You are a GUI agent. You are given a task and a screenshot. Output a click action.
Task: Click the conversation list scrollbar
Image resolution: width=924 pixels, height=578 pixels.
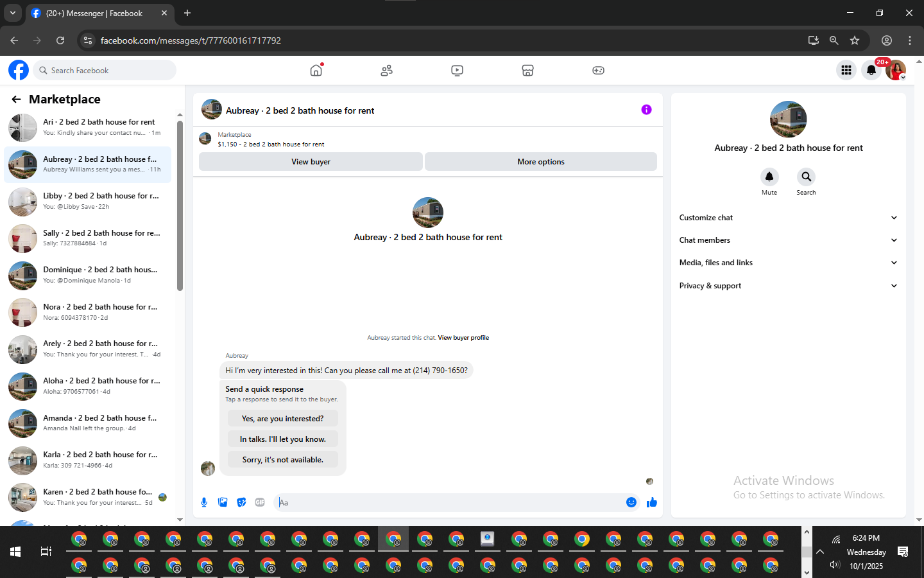pyautogui.click(x=180, y=206)
